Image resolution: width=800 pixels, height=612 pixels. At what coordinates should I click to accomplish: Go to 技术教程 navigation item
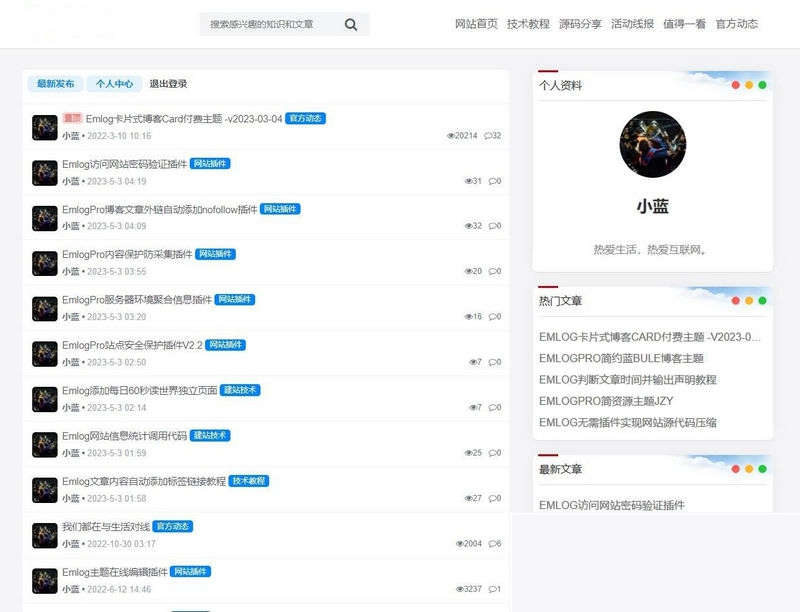[528, 24]
